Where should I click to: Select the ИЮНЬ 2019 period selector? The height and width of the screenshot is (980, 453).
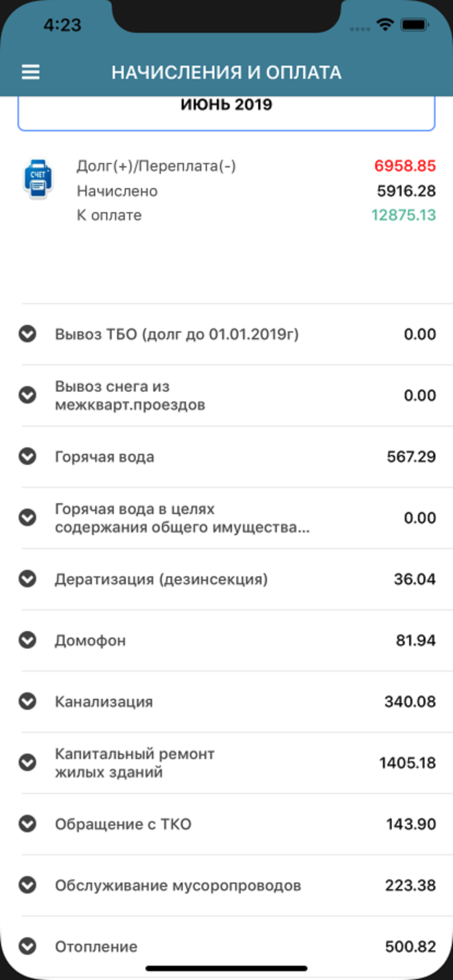tap(226, 112)
